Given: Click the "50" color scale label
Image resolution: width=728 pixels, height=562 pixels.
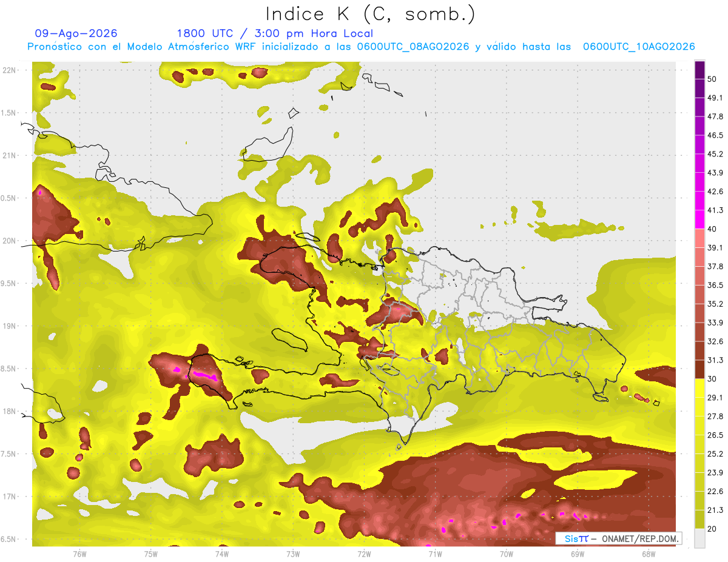Looking at the screenshot, I should tap(712, 80).
